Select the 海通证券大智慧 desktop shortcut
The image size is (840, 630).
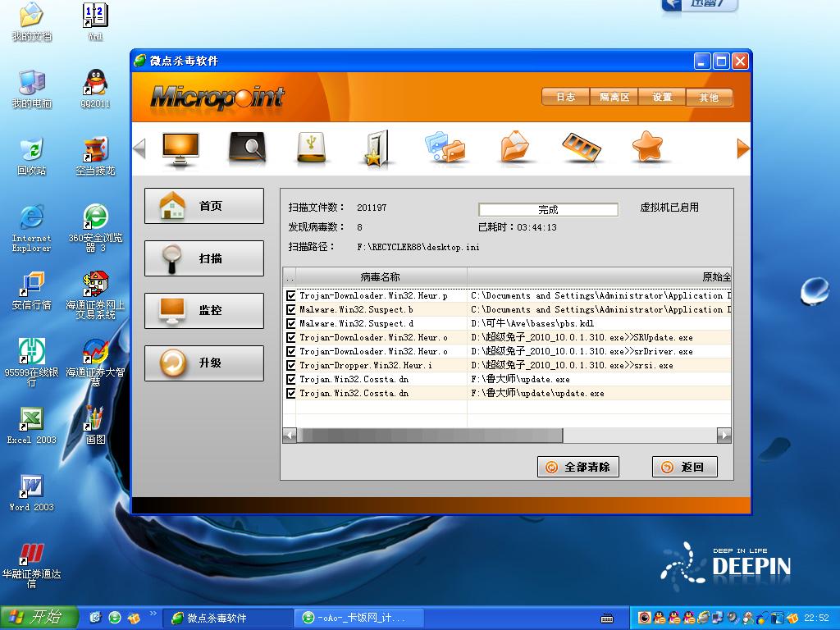(95, 362)
